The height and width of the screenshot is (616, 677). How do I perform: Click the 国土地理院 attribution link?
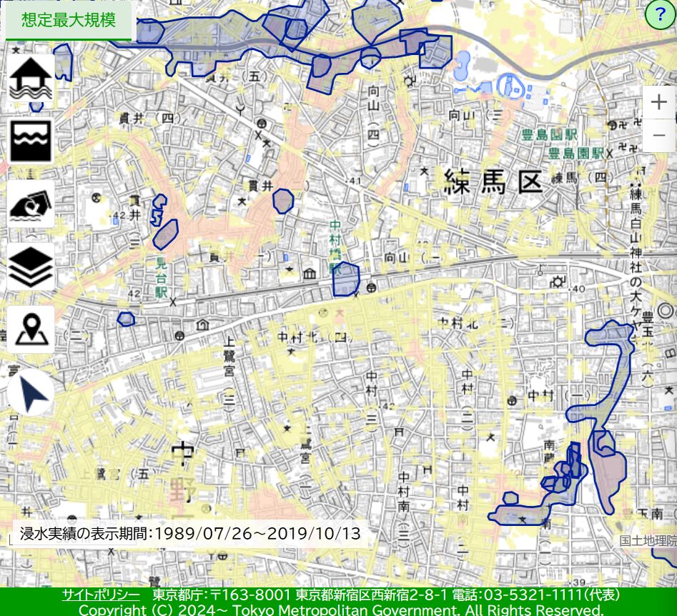tap(647, 541)
